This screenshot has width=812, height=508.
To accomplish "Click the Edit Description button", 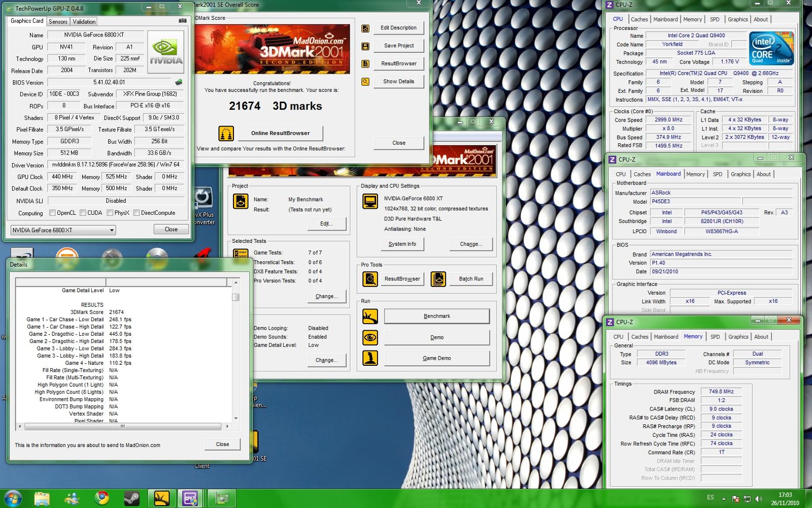I will 398,28.
